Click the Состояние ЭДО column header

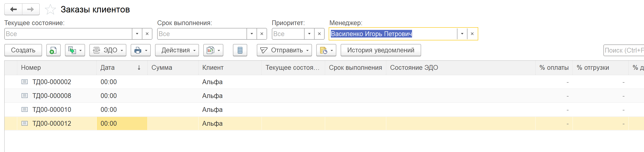click(461, 67)
